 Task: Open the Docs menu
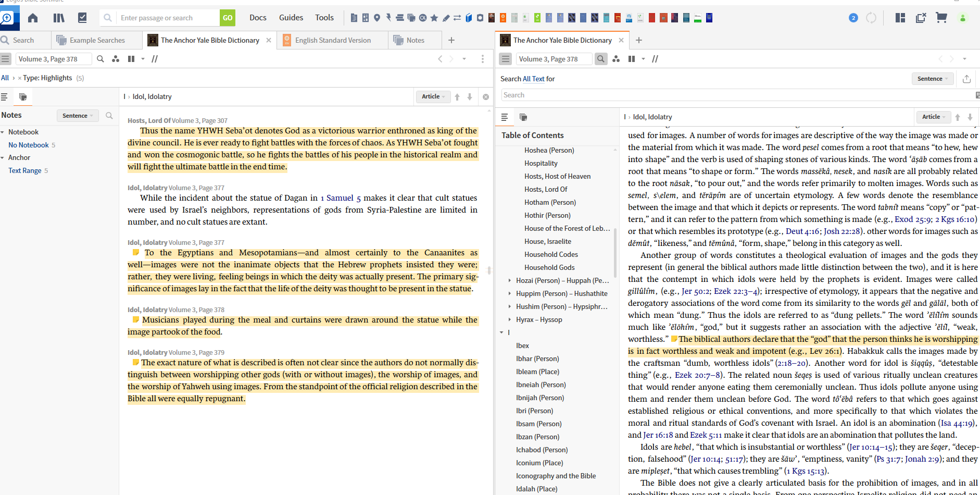pos(258,18)
